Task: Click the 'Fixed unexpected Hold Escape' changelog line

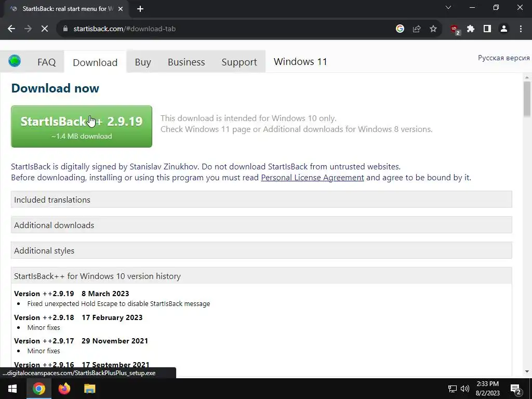Action: (x=118, y=303)
